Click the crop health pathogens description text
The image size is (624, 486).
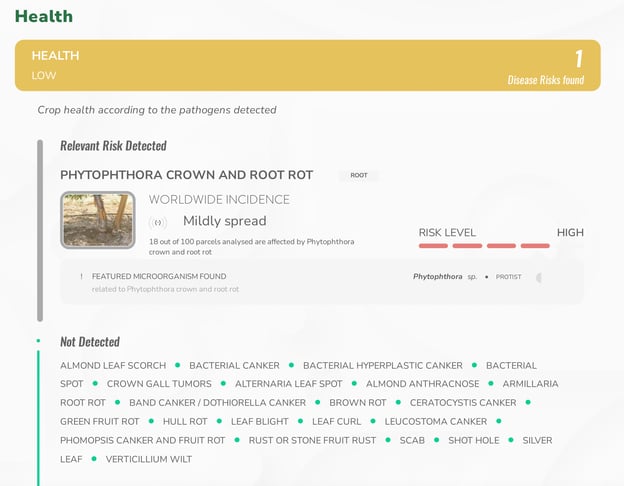point(157,110)
